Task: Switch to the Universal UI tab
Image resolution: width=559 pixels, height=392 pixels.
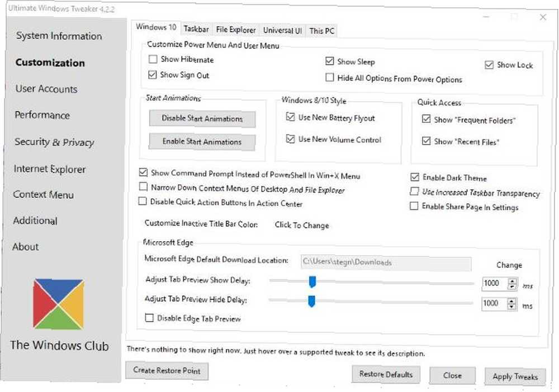Action: pyautogui.click(x=282, y=31)
